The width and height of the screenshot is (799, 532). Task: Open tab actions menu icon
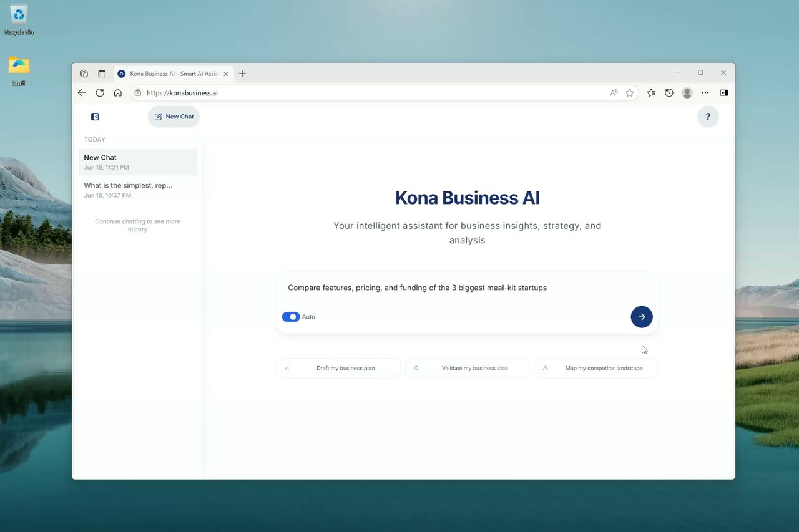102,74
